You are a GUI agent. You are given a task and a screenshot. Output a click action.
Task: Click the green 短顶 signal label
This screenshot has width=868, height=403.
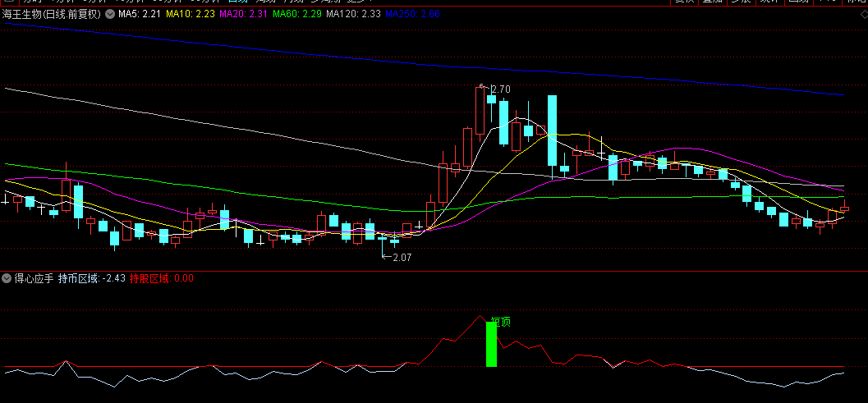(x=501, y=322)
